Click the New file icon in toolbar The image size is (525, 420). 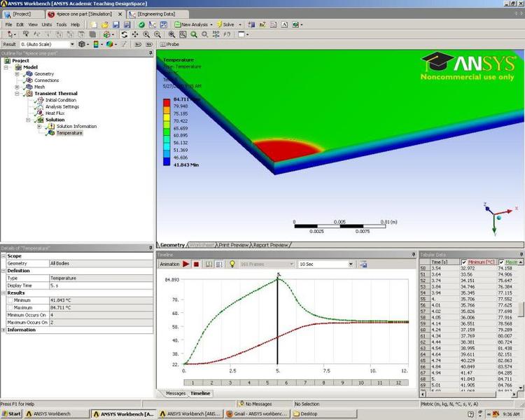point(94,24)
